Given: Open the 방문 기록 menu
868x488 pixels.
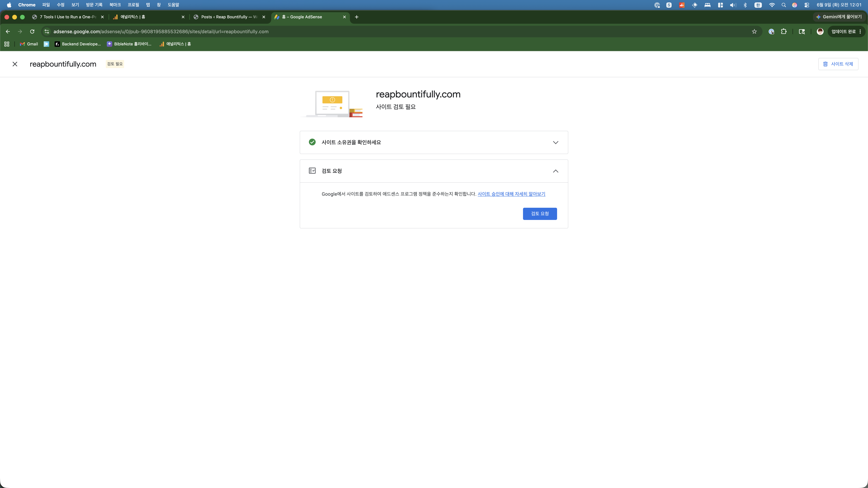Looking at the screenshot, I should (94, 5).
